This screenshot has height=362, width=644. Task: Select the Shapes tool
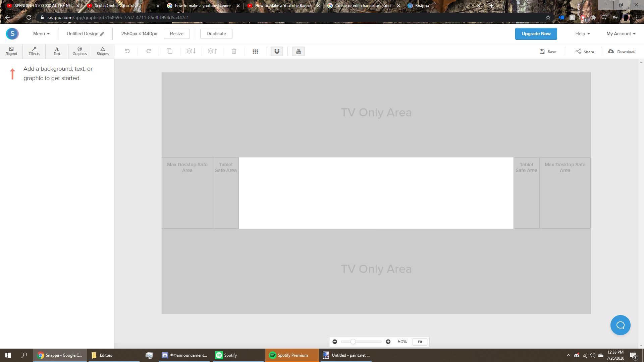click(102, 51)
